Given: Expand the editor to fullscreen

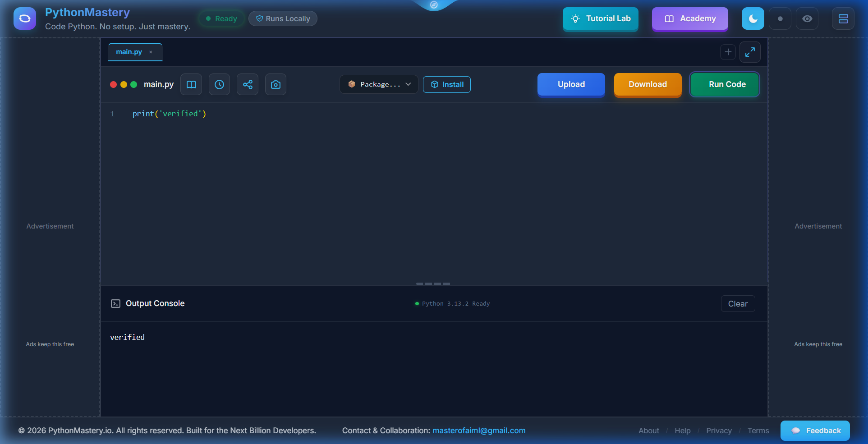Looking at the screenshot, I should pyautogui.click(x=750, y=52).
